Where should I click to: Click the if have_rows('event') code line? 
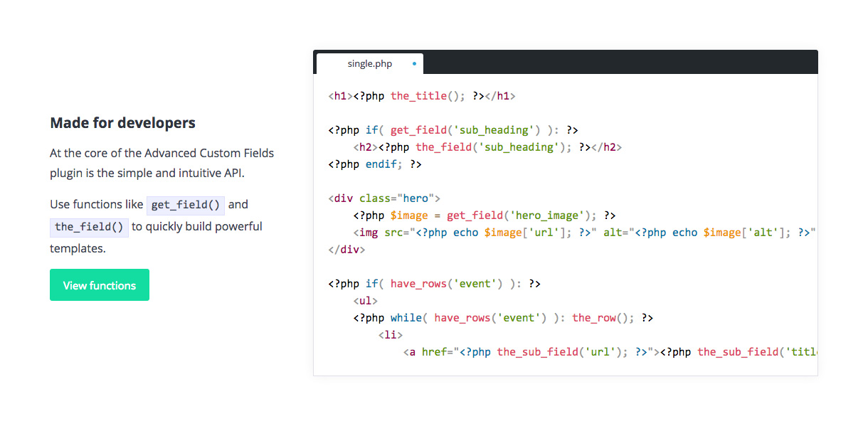coord(435,284)
